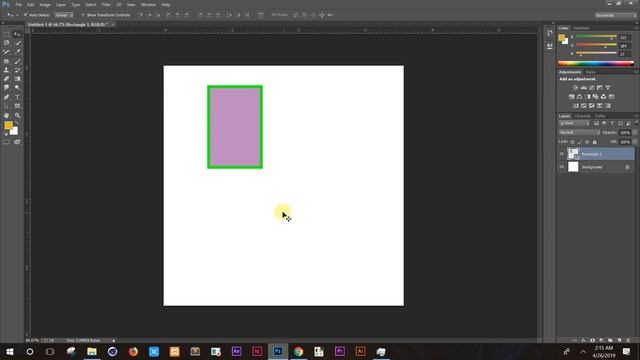The image size is (640, 360).
Task: Open the Essentials workspace dropdown
Action: [x=615, y=15]
